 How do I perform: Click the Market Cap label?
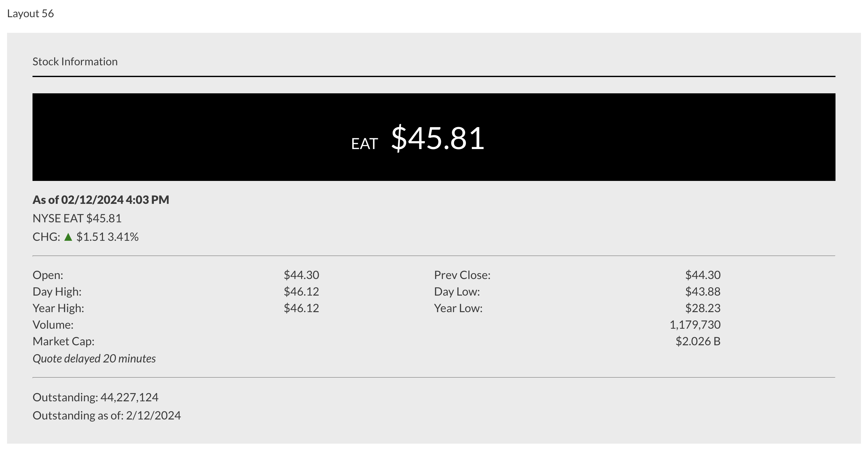point(63,341)
